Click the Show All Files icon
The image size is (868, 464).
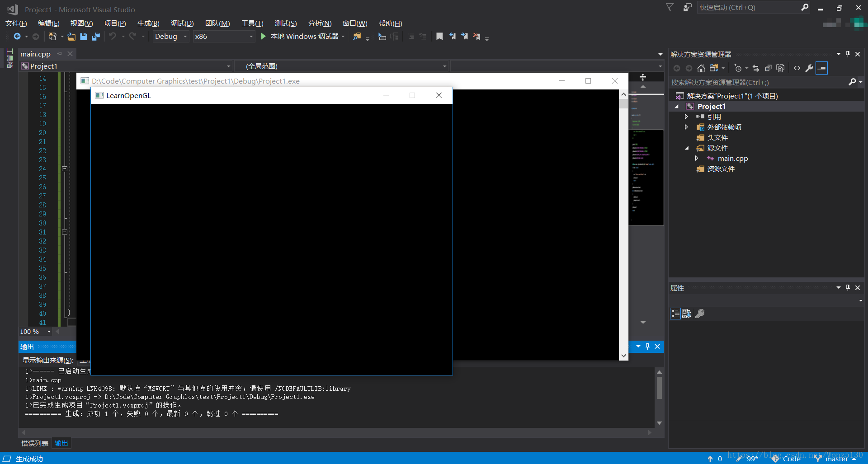780,68
